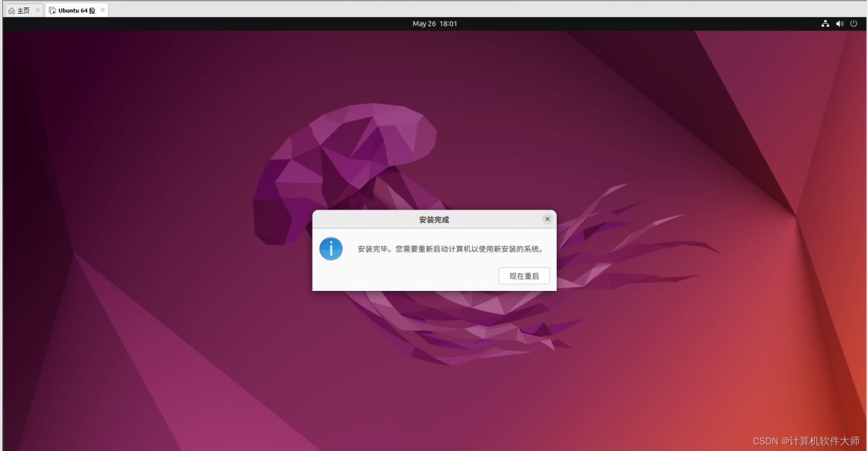The image size is (868, 451).
Task: Click the 安装完成 dialog title
Action: point(434,220)
